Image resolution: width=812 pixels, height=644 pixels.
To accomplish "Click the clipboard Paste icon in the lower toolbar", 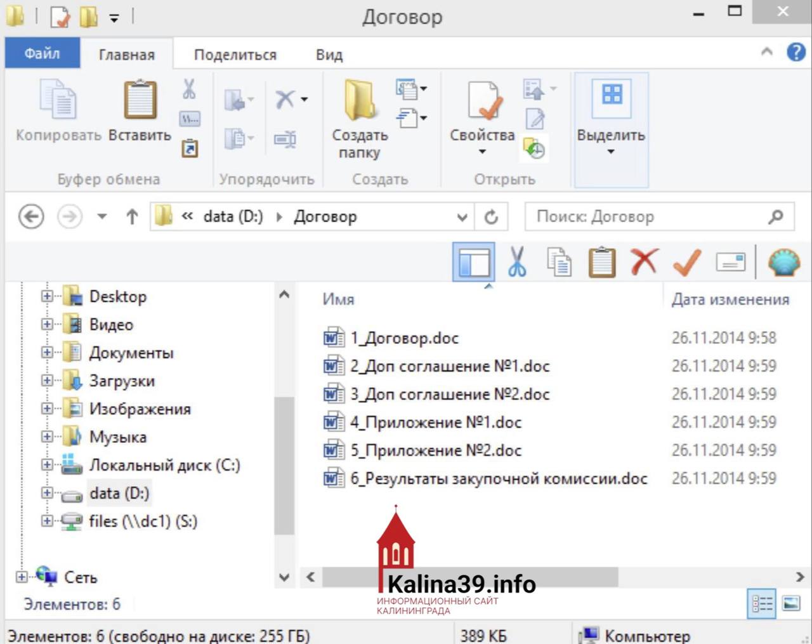I will click(x=601, y=261).
